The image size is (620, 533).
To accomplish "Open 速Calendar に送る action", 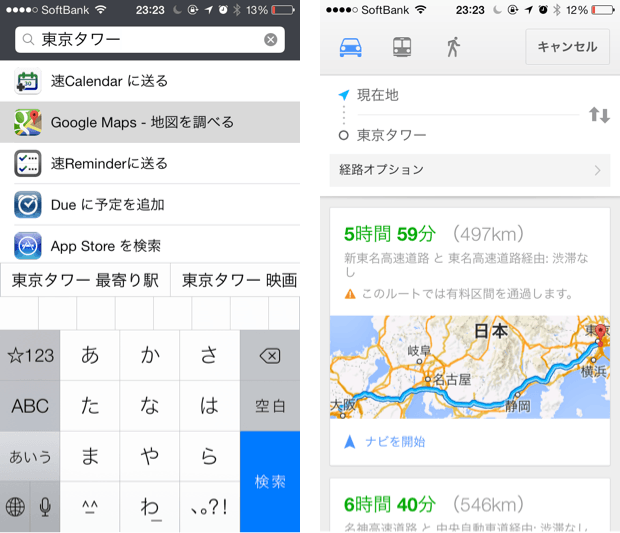I will [150, 81].
